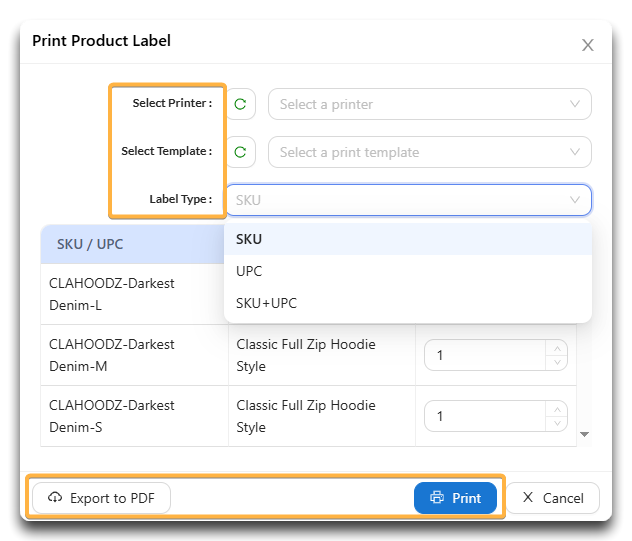
Task: Click quantity field for Denim-S row
Action: pyautogui.click(x=485, y=416)
